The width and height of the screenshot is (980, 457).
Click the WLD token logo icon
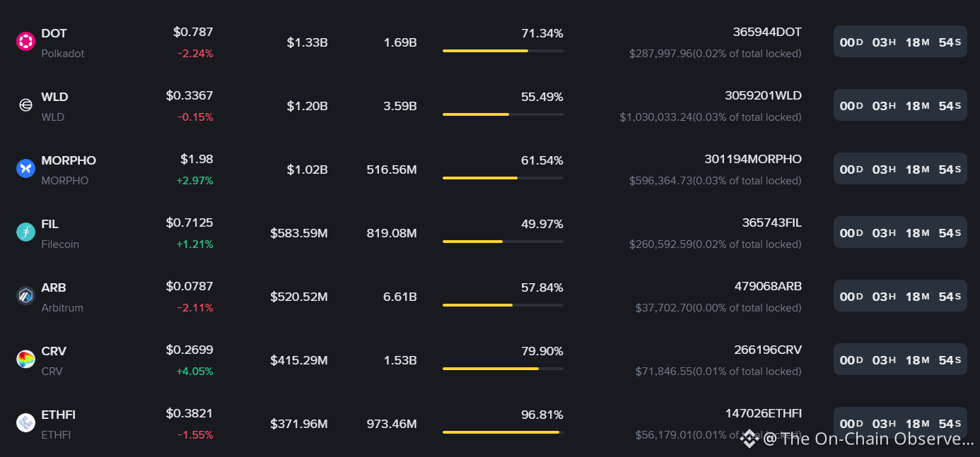[x=25, y=105]
